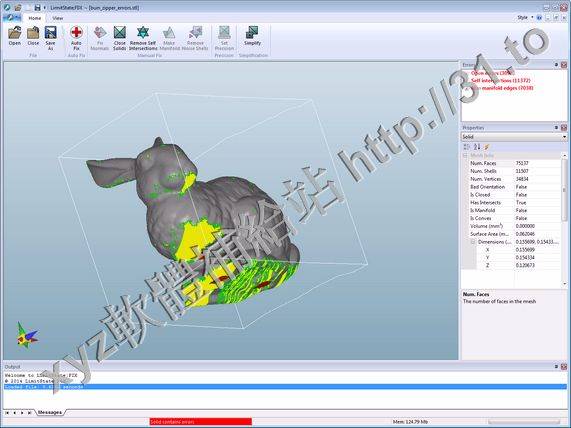Switch to the Home ribbon tab
571x428 pixels.
35,18
